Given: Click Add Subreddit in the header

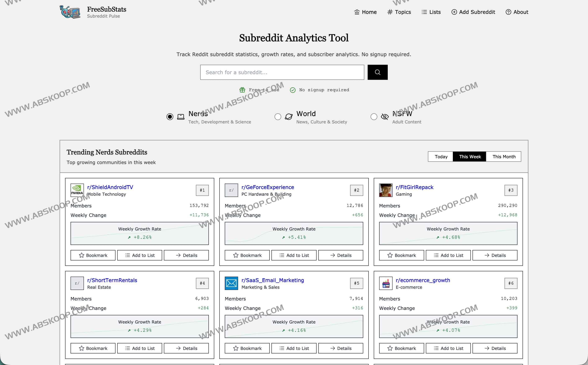Looking at the screenshot, I should (473, 12).
